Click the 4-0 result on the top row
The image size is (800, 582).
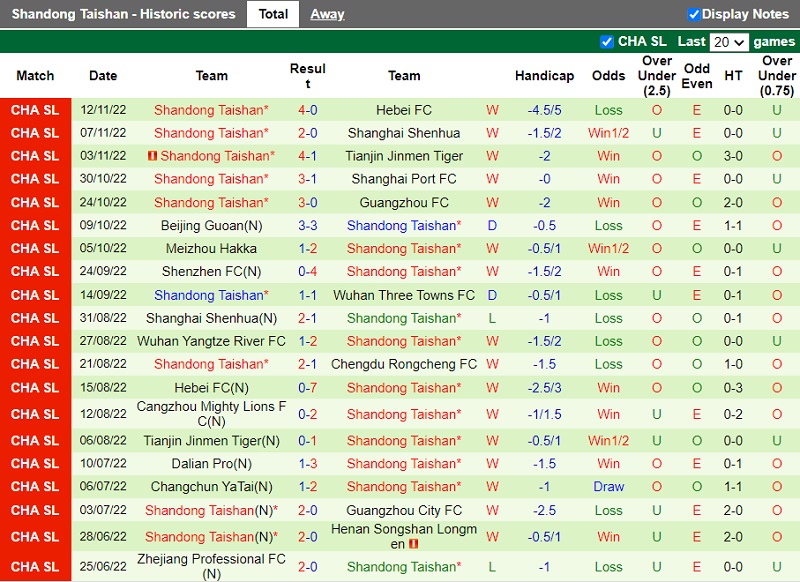(308, 110)
